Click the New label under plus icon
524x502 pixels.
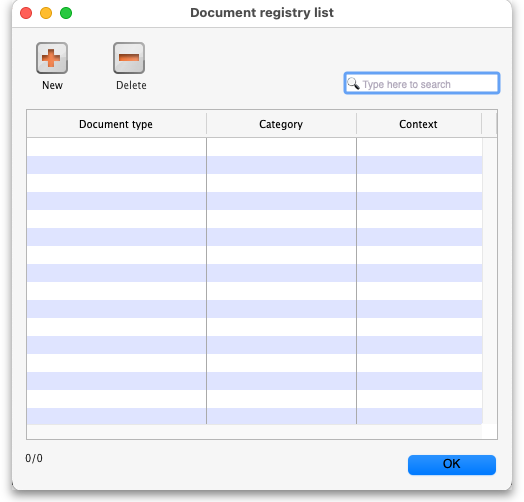click(x=52, y=86)
